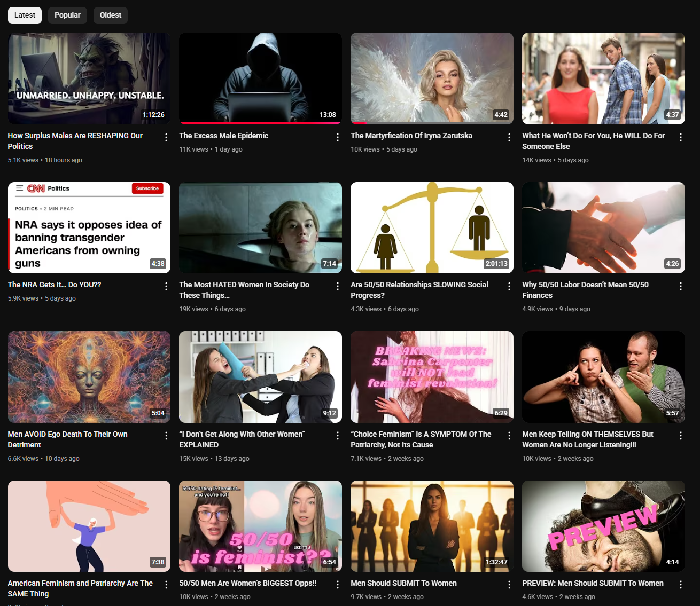This screenshot has width=700, height=606.
Task: Open title How Surplus Males Are RESHAPING Our Politics
Action: click(x=75, y=141)
